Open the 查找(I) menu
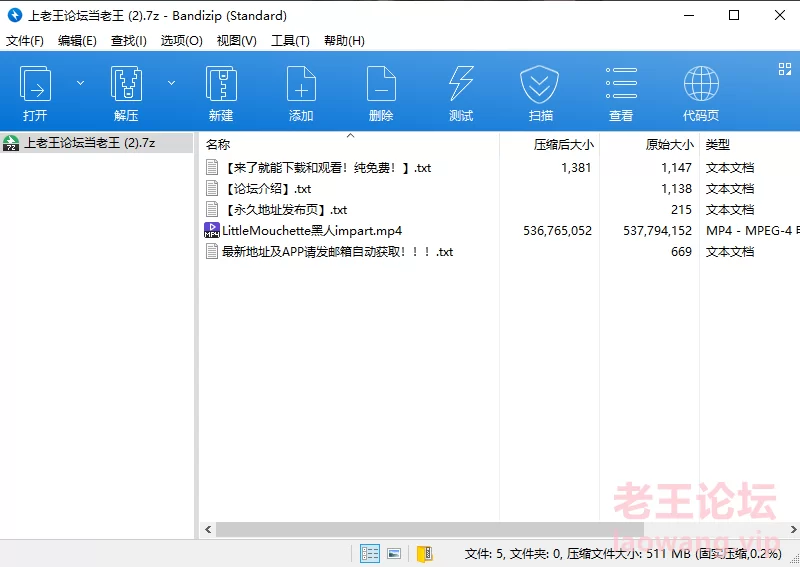The image size is (800, 567). [x=129, y=41]
